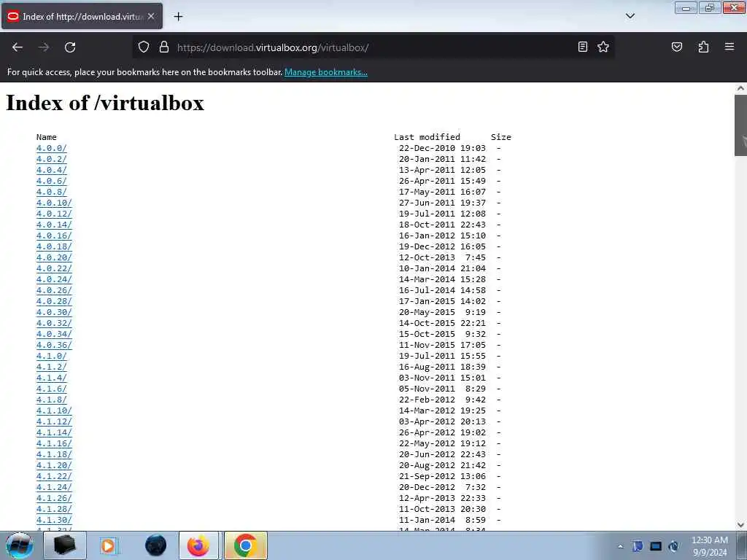
Task: Open the 4.0.6/ directory link
Action: [x=52, y=181]
